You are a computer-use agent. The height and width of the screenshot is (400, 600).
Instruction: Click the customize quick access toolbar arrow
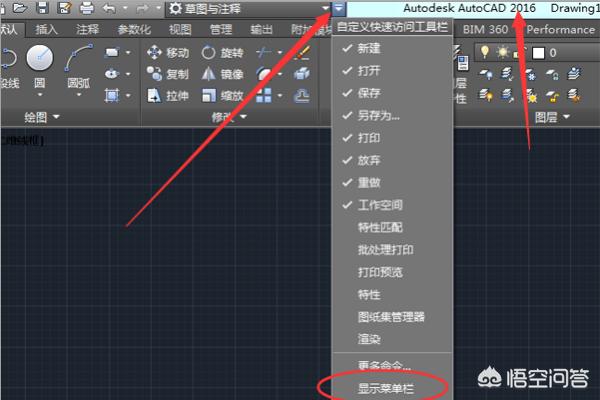click(339, 8)
